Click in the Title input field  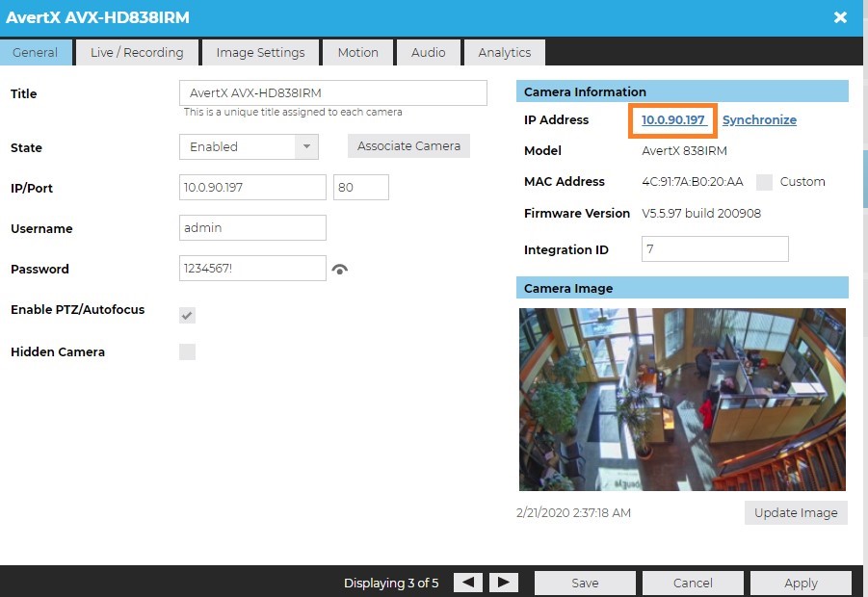[332, 92]
